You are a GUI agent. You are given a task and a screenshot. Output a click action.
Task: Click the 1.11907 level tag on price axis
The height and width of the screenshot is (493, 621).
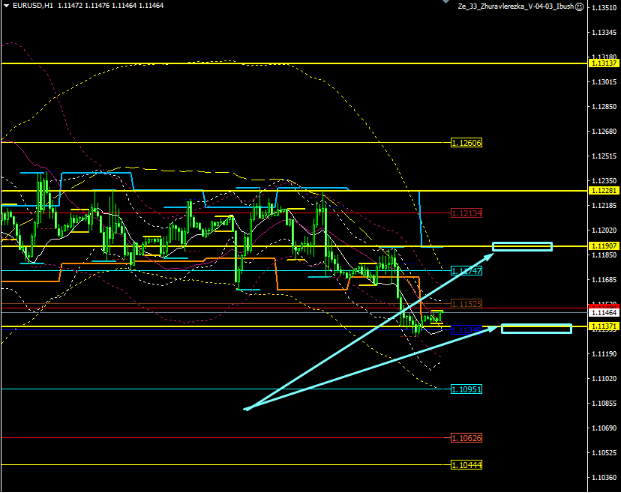[x=603, y=246]
